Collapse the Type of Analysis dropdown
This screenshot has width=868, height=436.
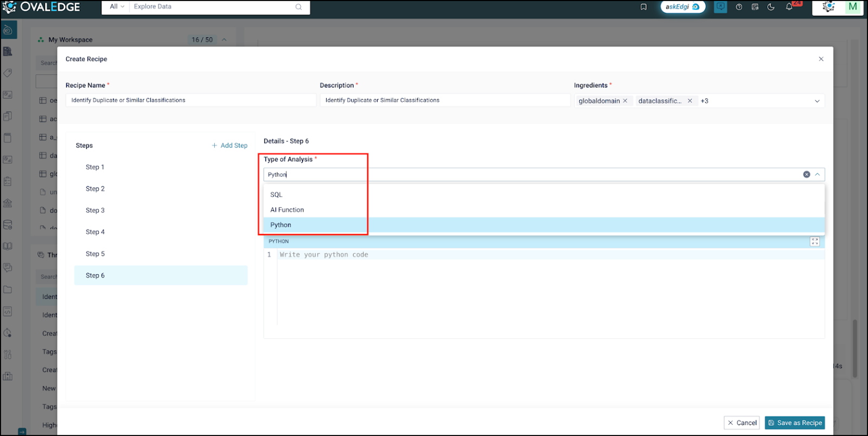pos(818,175)
